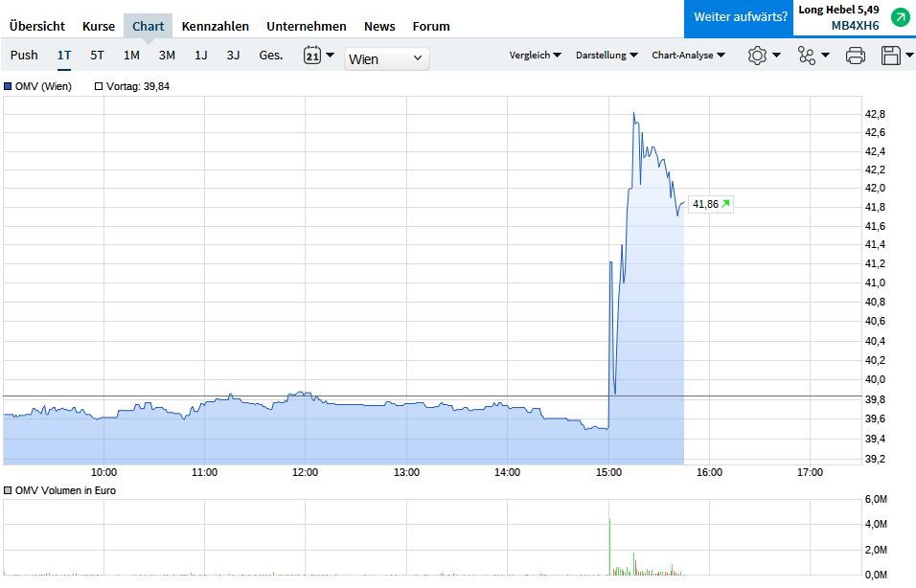Open the arrow next to the save icon
The width and height of the screenshot is (916, 588).
[x=909, y=56]
